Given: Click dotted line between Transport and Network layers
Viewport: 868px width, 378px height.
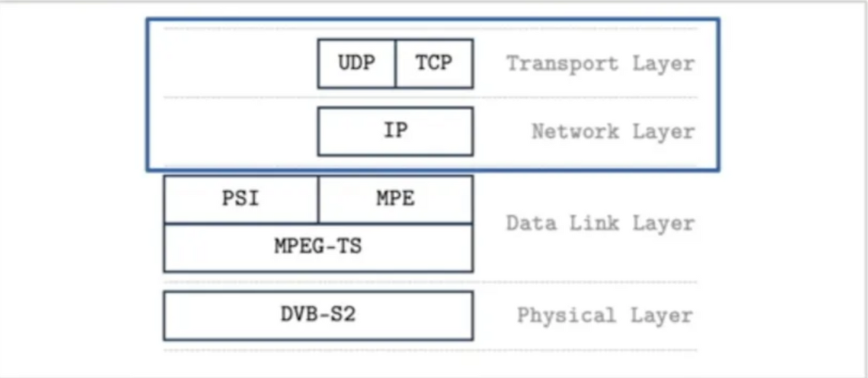Looking at the screenshot, I should pos(430,98).
